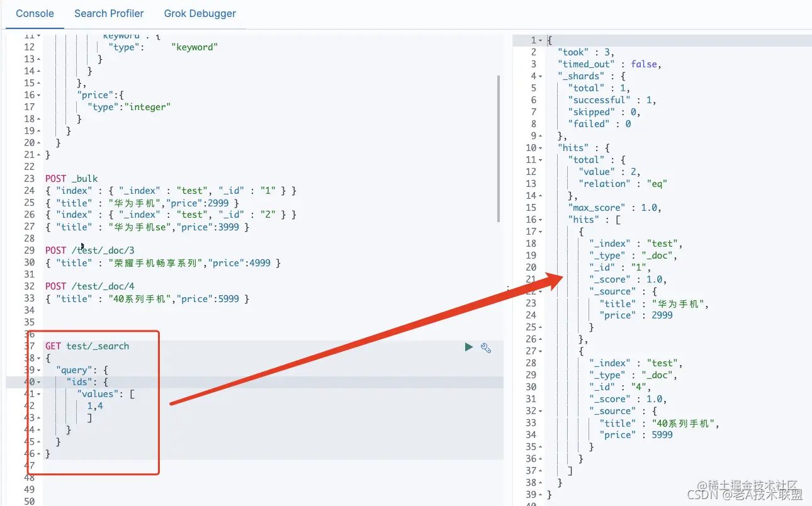Collapse the "query" block at line 39
The height and width of the screenshot is (506, 812).
click(x=39, y=370)
